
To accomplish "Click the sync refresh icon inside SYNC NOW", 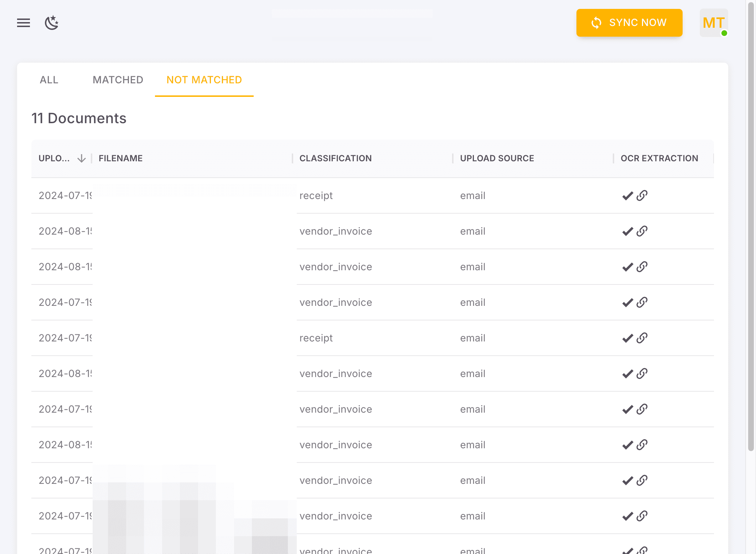I will coord(596,22).
